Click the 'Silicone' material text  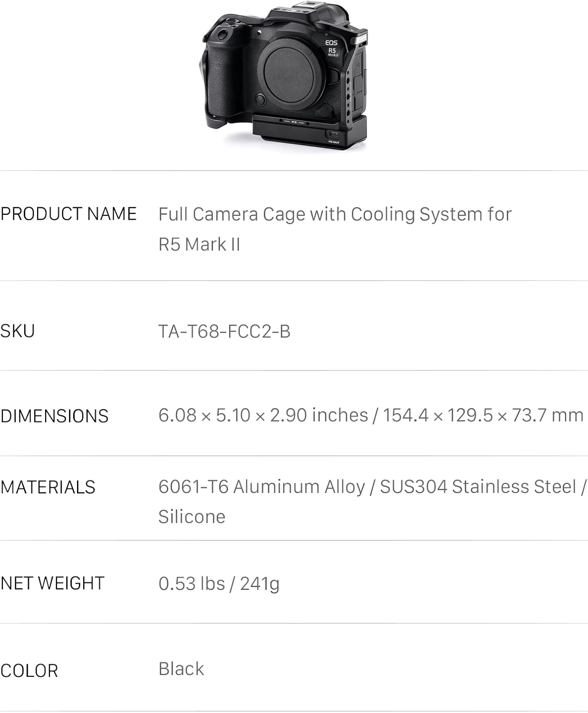click(x=192, y=517)
